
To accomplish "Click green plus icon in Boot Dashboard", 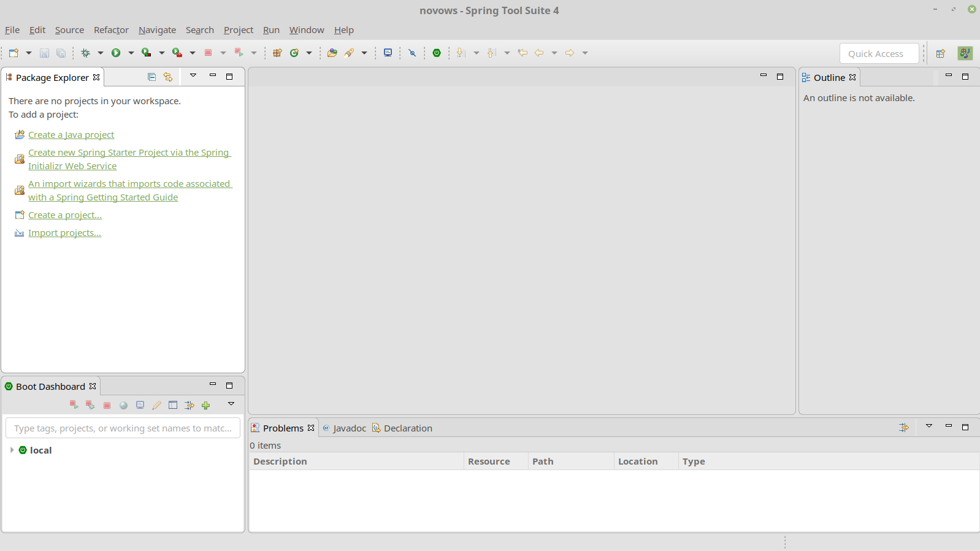I will (206, 405).
